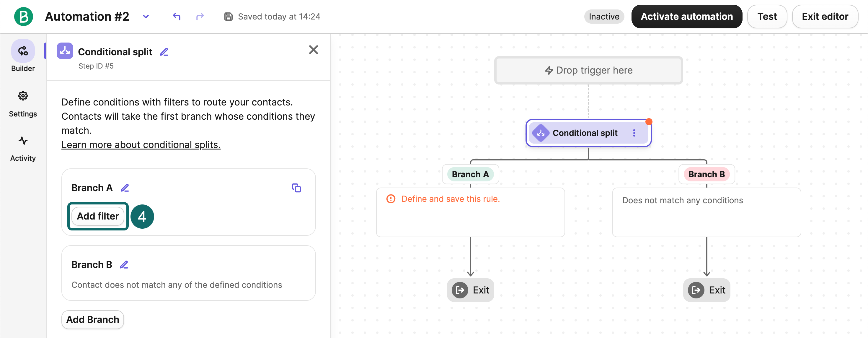868x338 pixels.
Task: Open the three-dot menu on the Conditional split node
Action: (x=634, y=133)
